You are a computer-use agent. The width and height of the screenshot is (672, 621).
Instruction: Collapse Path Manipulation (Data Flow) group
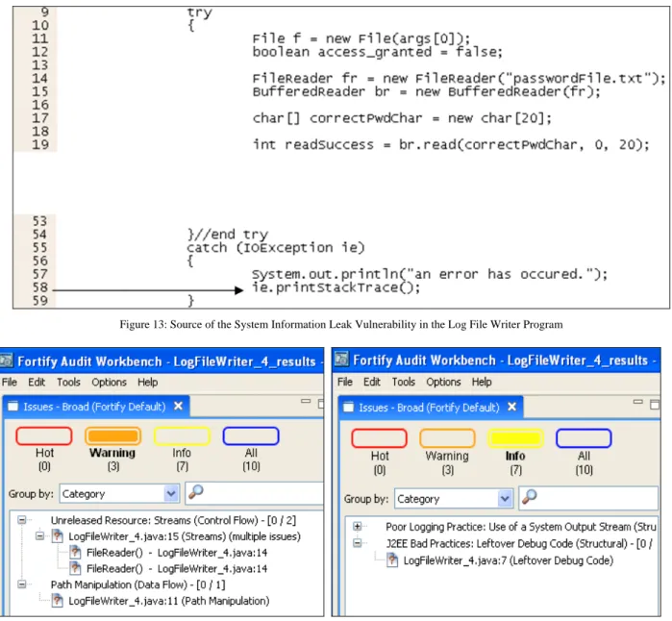point(22,584)
